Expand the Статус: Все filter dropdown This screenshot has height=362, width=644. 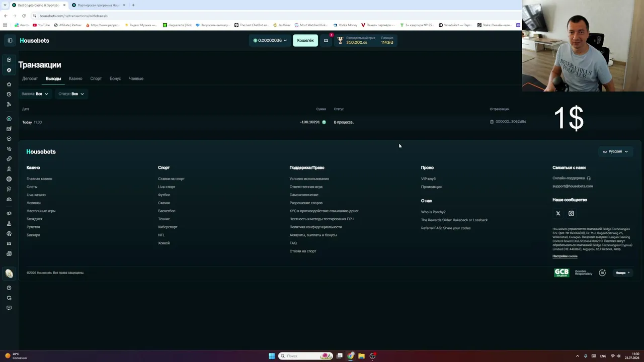71,94
